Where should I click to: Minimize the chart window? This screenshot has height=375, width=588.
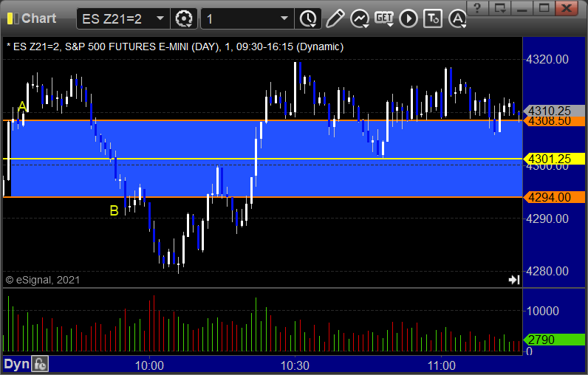point(522,8)
